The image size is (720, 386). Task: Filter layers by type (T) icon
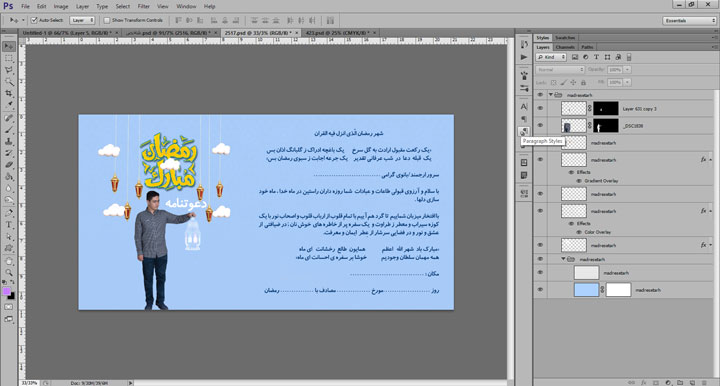pos(596,57)
